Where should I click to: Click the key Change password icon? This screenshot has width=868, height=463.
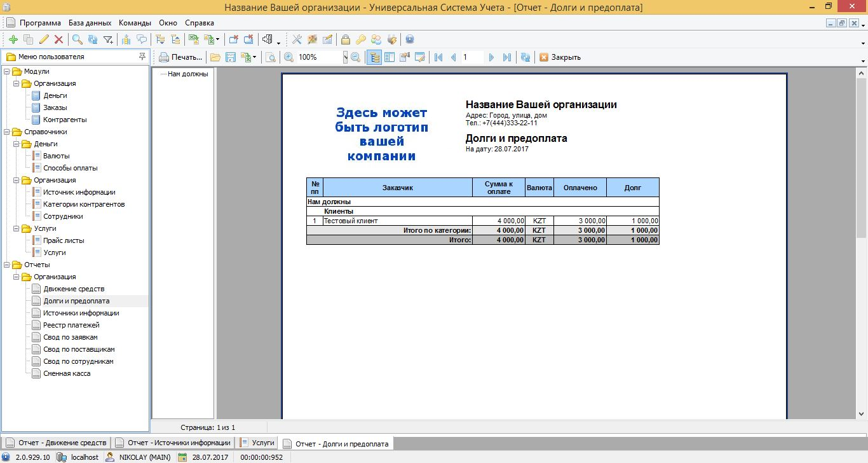click(361, 39)
